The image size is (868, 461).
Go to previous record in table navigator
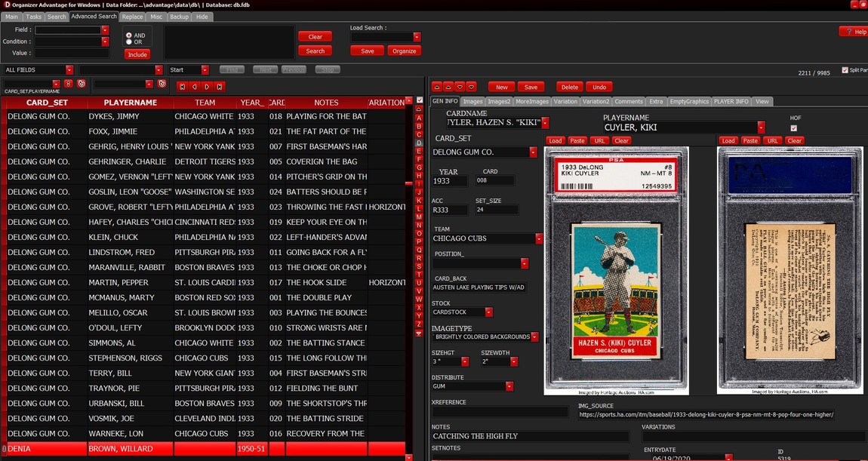(194, 87)
